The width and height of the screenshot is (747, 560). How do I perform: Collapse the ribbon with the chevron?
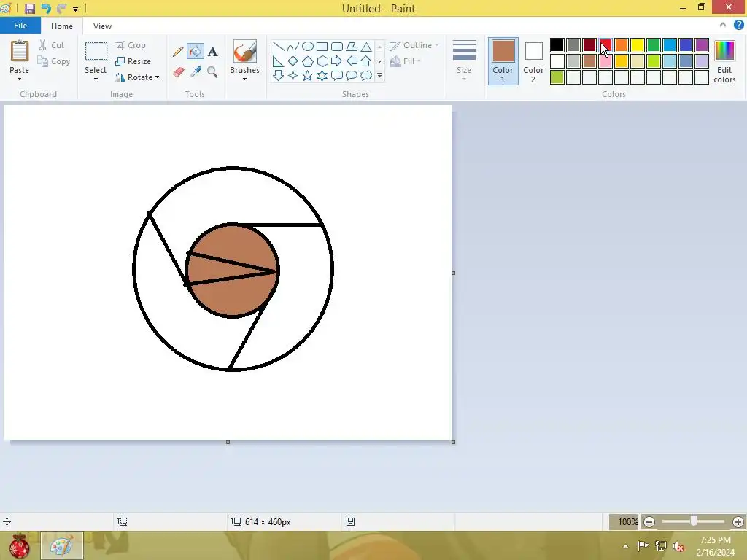click(723, 26)
